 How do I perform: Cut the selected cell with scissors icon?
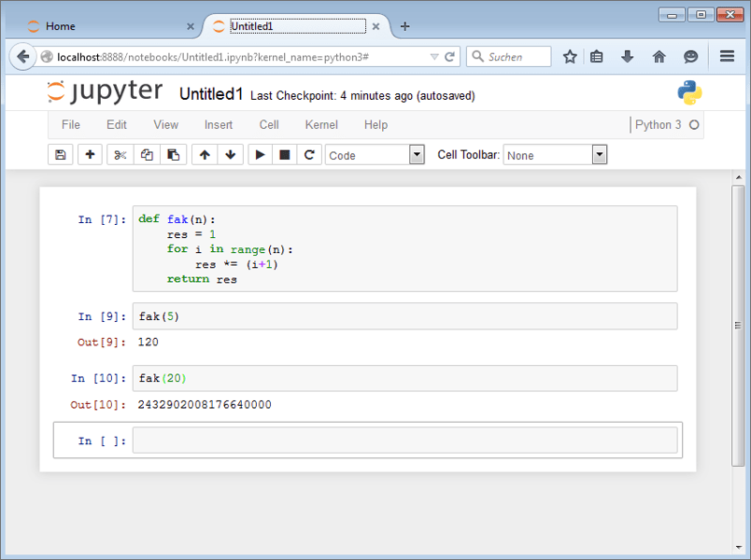pyautogui.click(x=120, y=155)
